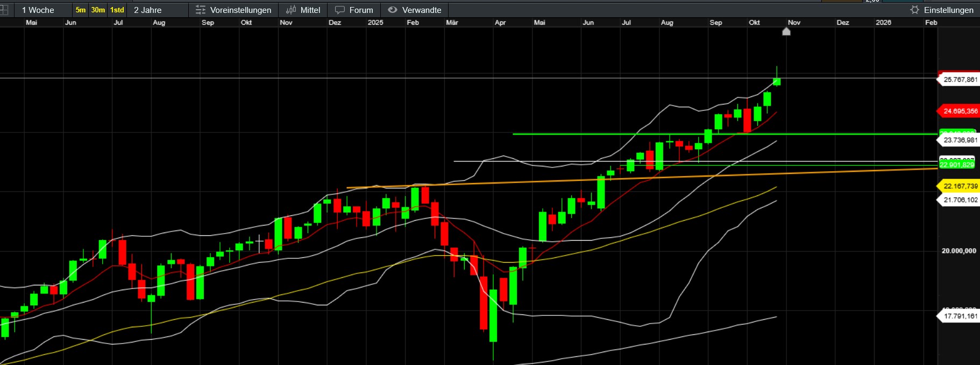
Task: Click the white 25.767,861 current price label
Action: click(x=960, y=80)
